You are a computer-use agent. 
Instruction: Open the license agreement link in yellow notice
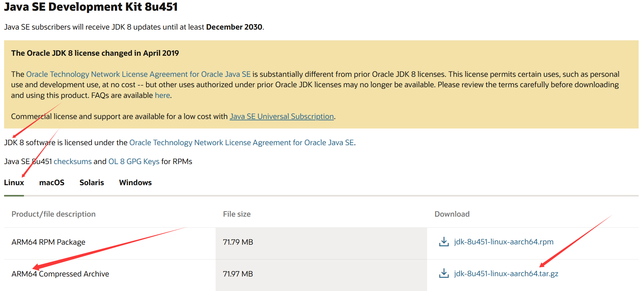coord(138,74)
